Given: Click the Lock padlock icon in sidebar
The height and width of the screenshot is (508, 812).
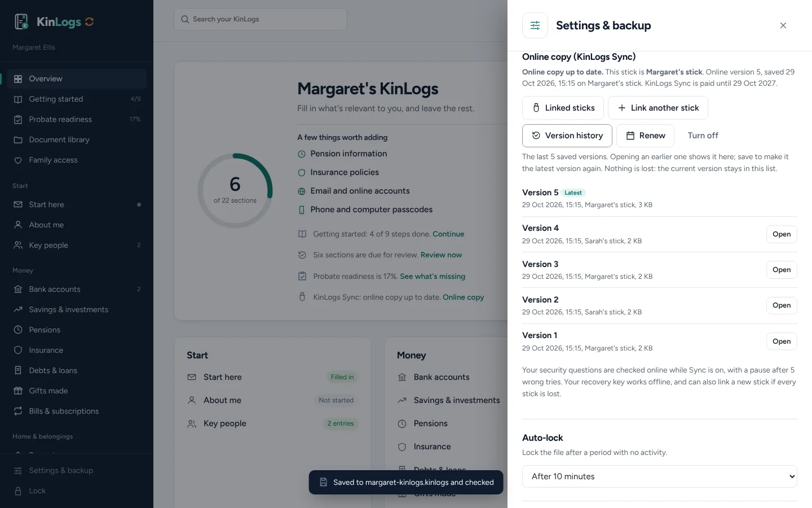Looking at the screenshot, I should (18, 491).
